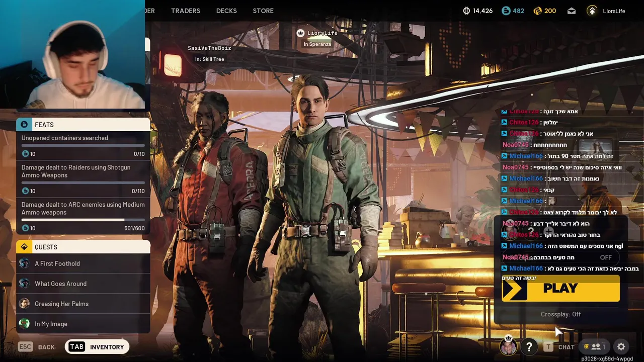The image size is (644, 362).
Task: Click the trader portrait beside Greasing Her Palms
Action: point(24,304)
